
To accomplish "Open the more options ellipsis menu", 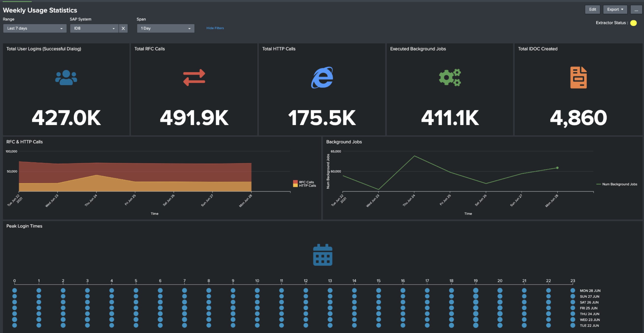I will tap(636, 10).
